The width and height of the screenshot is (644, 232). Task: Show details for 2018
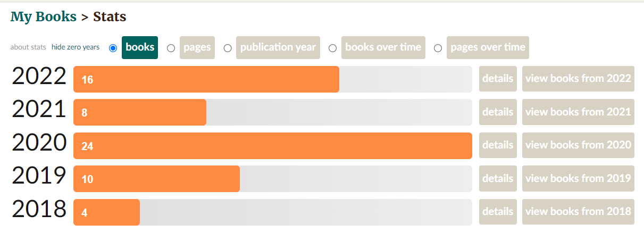tap(498, 212)
